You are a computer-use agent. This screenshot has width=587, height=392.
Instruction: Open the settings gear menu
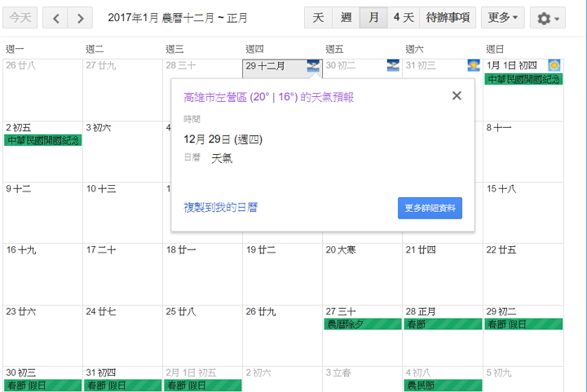[x=546, y=17]
